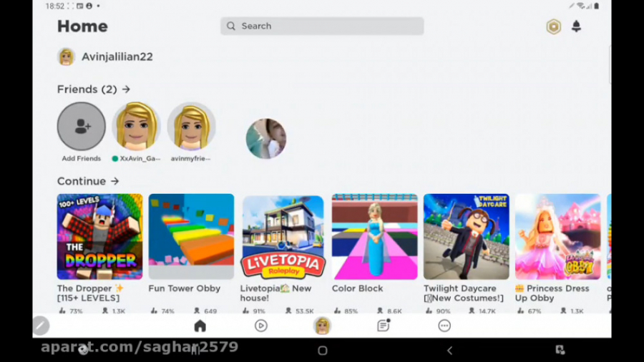This screenshot has width=644, height=362.
Task: Open The Dropper game thumbnail
Action: click(x=99, y=237)
